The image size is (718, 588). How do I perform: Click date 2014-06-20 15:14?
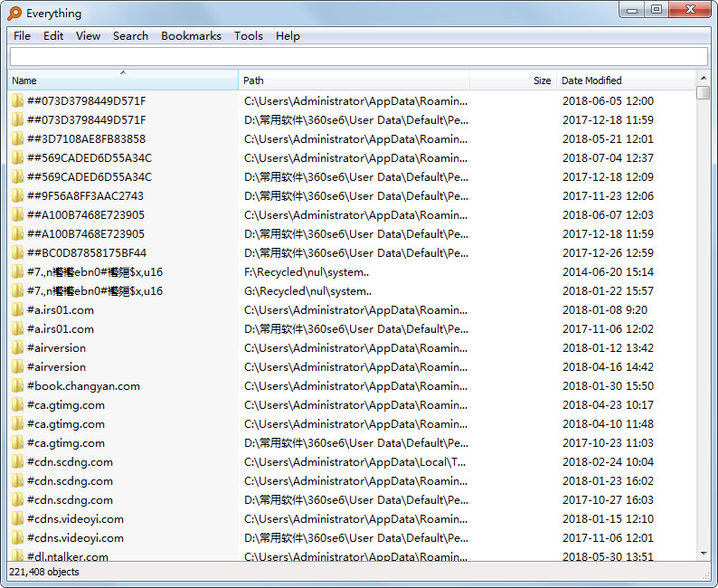[x=608, y=272]
